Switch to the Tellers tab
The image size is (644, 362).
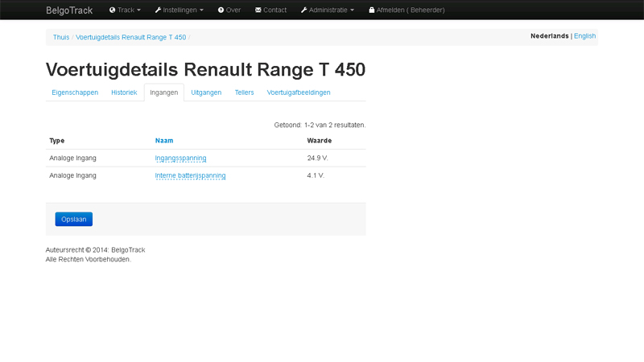[245, 93]
